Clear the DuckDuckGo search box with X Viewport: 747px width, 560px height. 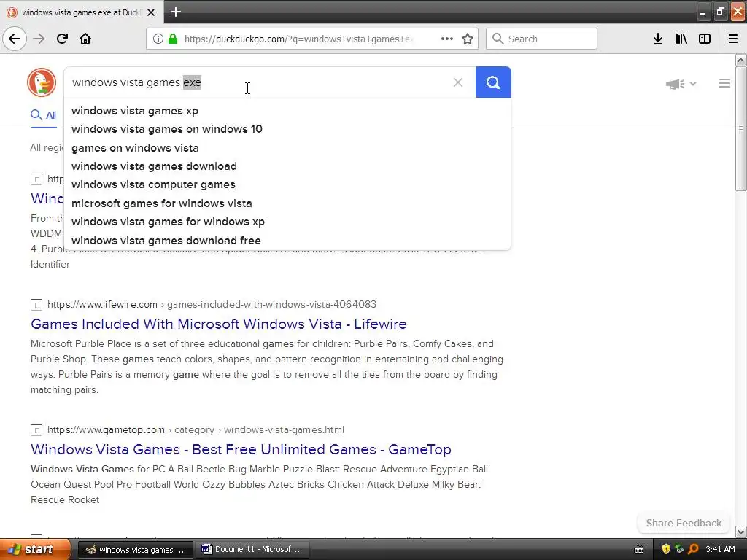coord(458,82)
